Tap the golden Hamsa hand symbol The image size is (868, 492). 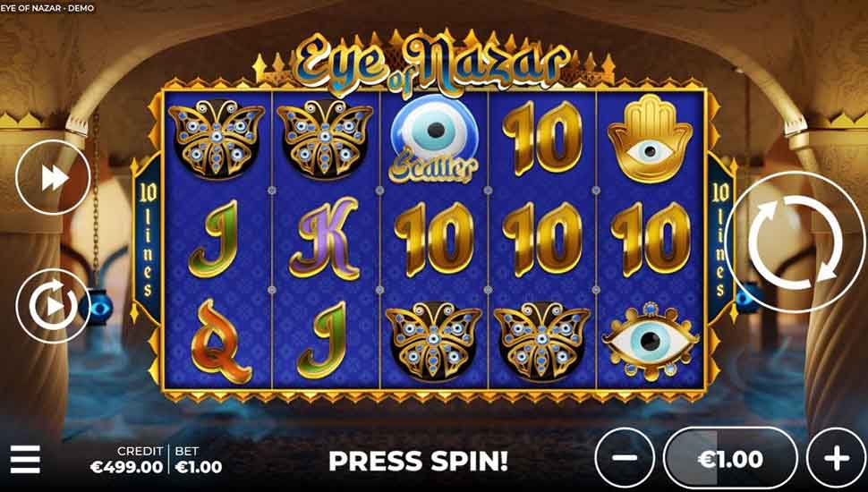pyautogui.click(x=650, y=139)
